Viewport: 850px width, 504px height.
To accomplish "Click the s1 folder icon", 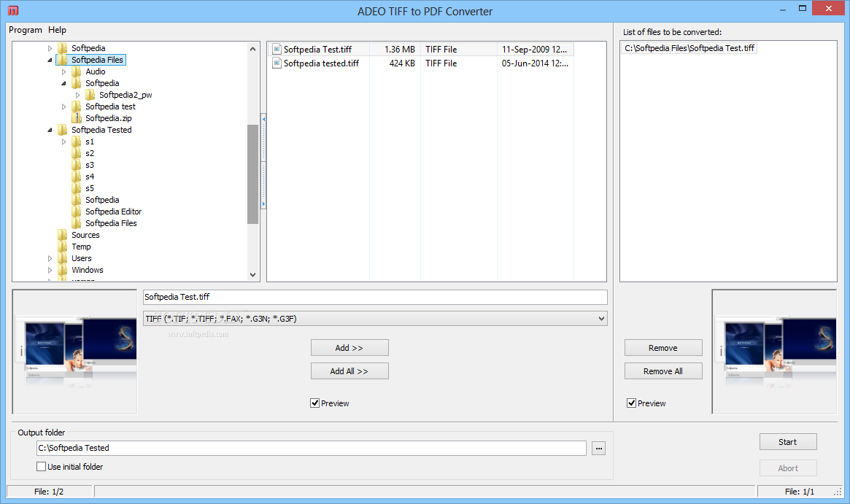I will [77, 141].
